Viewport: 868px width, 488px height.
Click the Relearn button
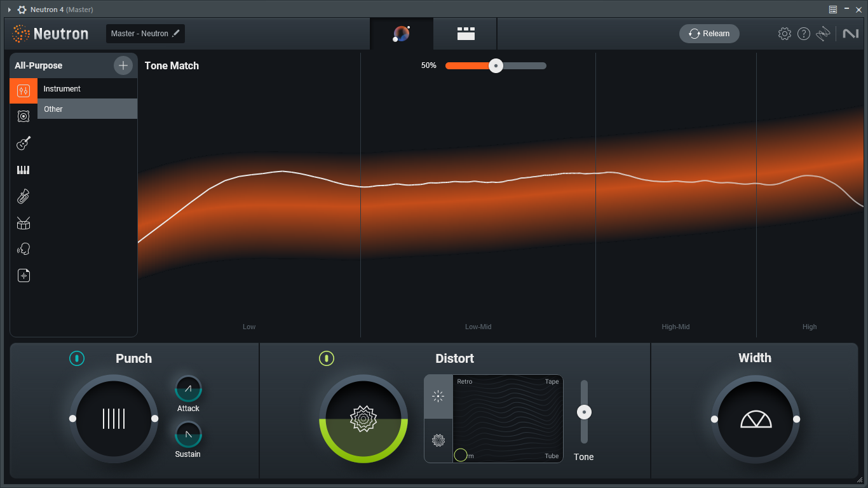709,33
